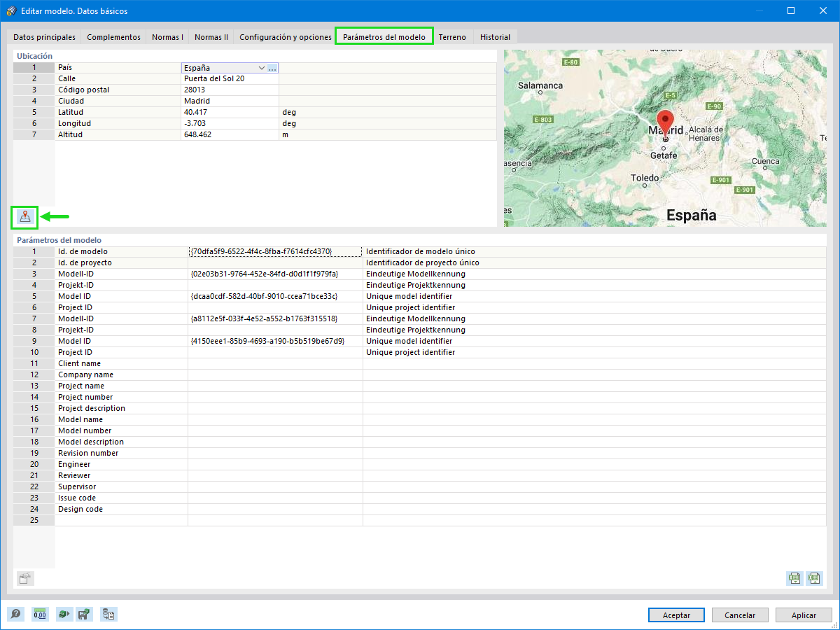Click the save-as-default icon in bottom bar
Viewport: 840px width, 630px height.
pos(84,615)
